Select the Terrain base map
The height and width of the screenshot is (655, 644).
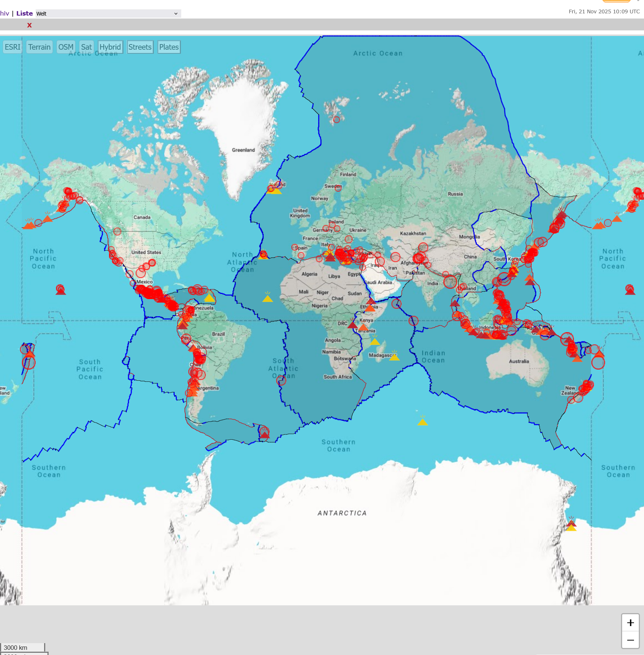(39, 47)
